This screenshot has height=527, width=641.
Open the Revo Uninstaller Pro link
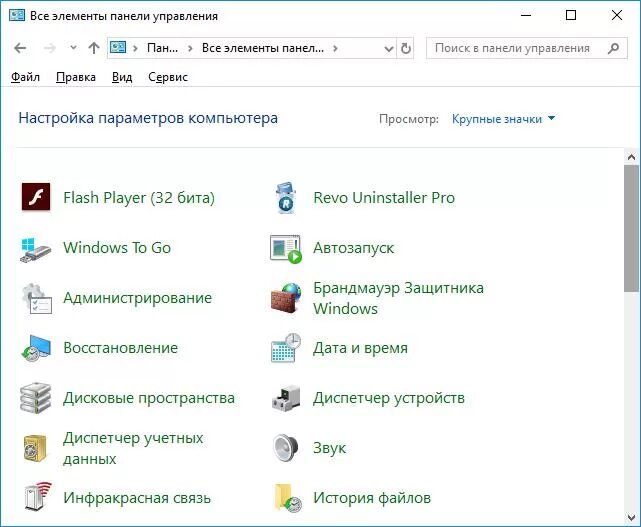384,198
